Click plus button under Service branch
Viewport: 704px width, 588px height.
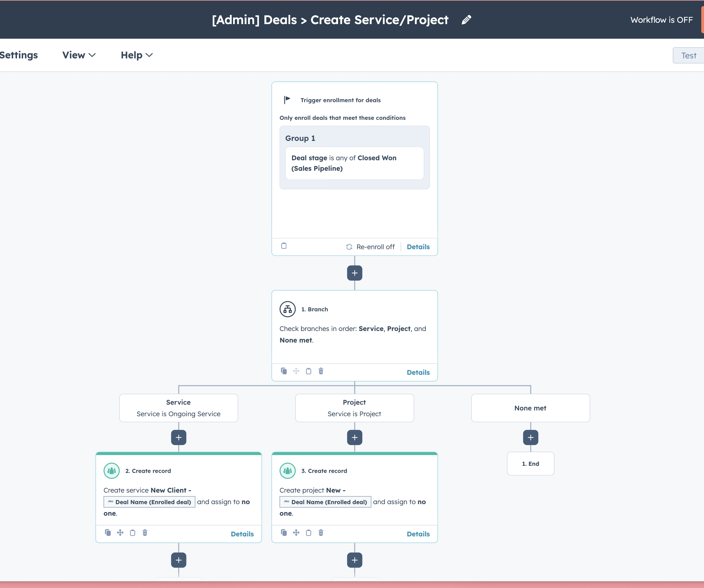178,438
